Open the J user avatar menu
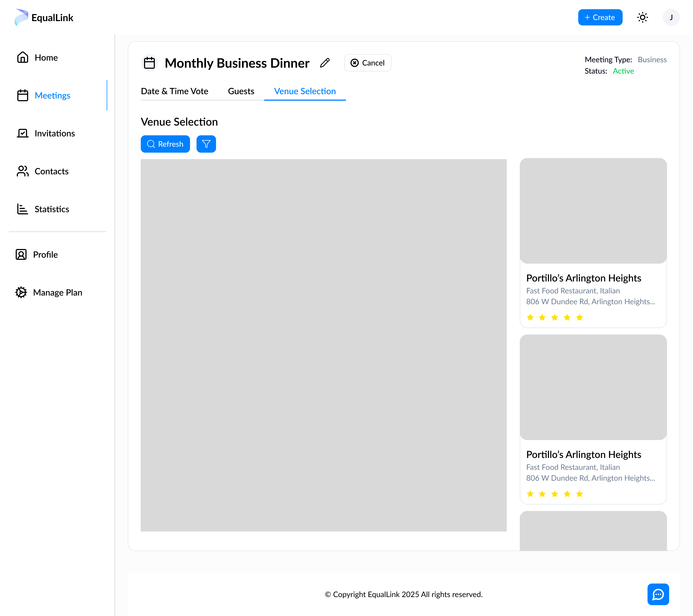 click(671, 17)
